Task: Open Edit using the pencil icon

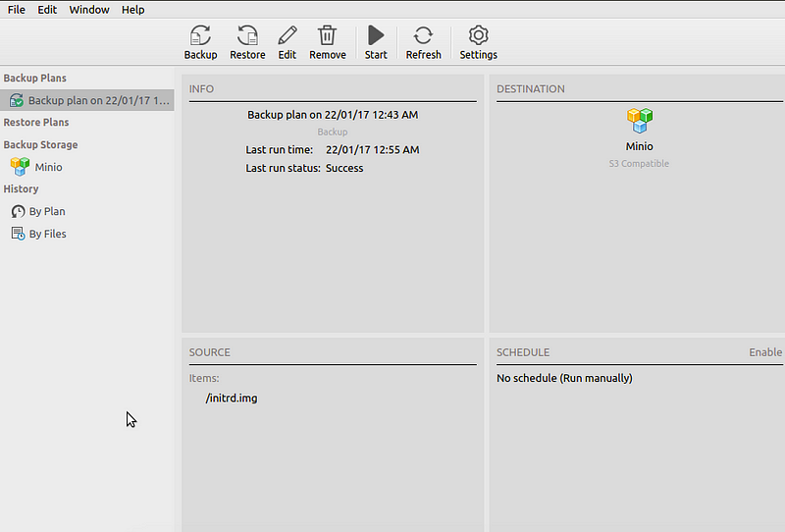Action: (287, 36)
